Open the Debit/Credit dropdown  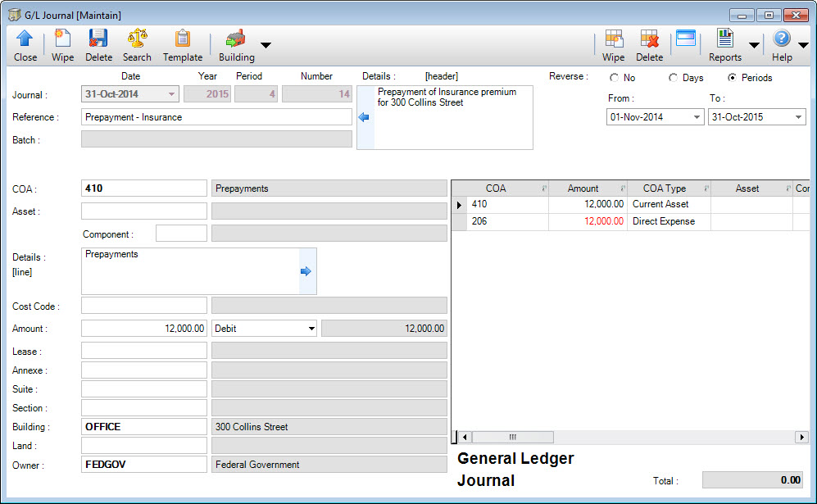pyautogui.click(x=312, y=328)
